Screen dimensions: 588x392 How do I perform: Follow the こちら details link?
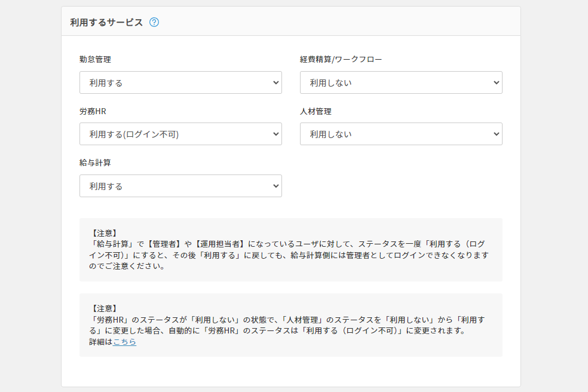coord(124,342)
